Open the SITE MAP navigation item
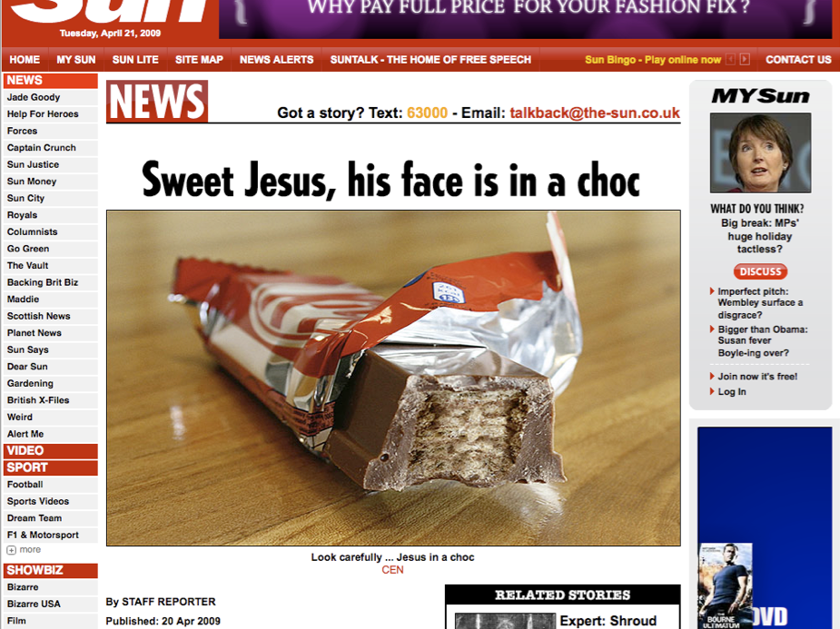This screenshot has height=629, width=840. tap(199, 59)
